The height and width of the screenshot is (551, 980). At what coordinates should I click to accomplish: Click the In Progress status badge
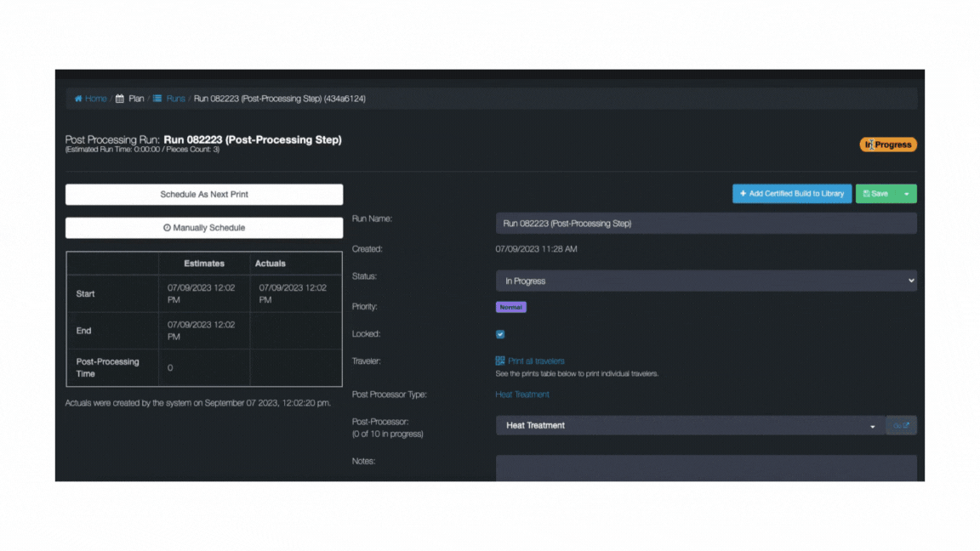pos(888,145)
